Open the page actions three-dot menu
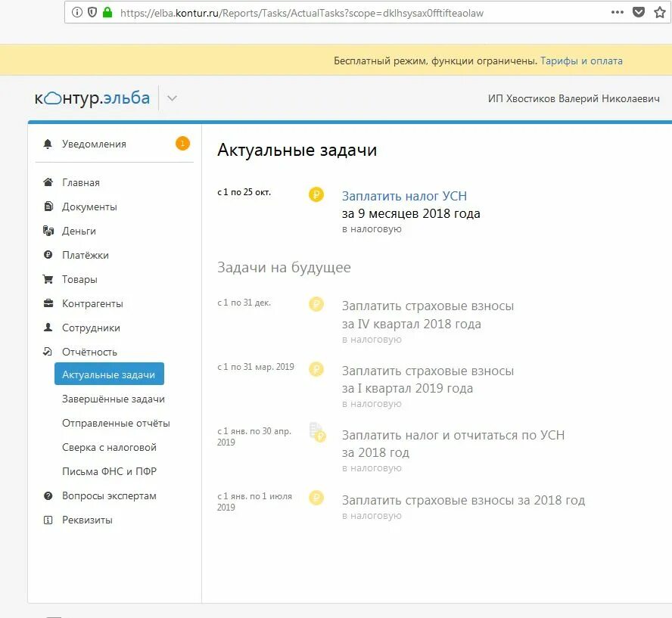 point(618,12)
